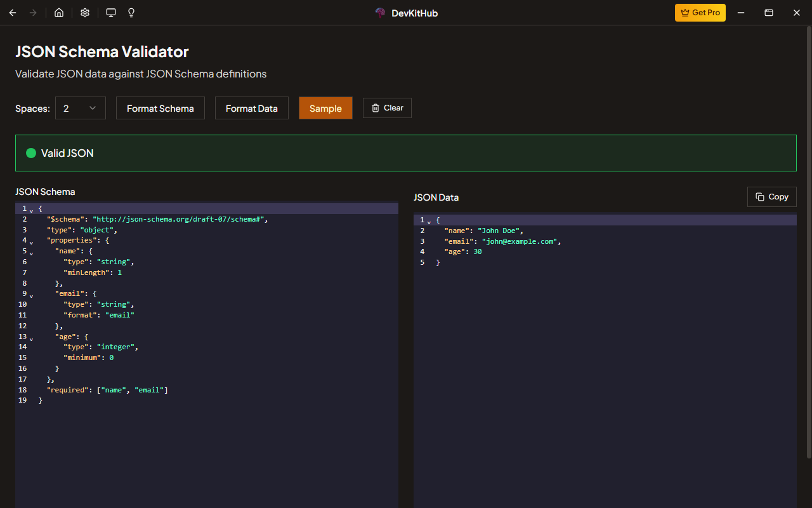Click the green Valid JSON status dot
812x508 pixels.
coord(31,153)
